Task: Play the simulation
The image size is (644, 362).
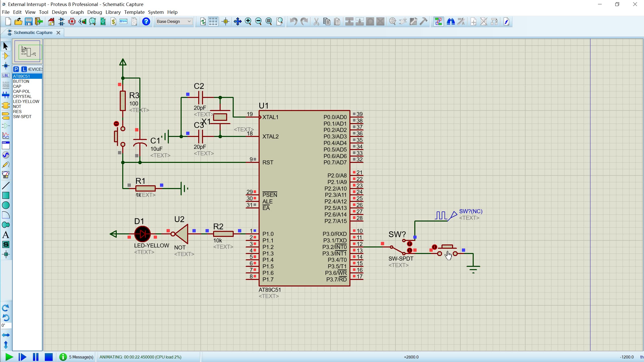Action: tap(9, 357)
